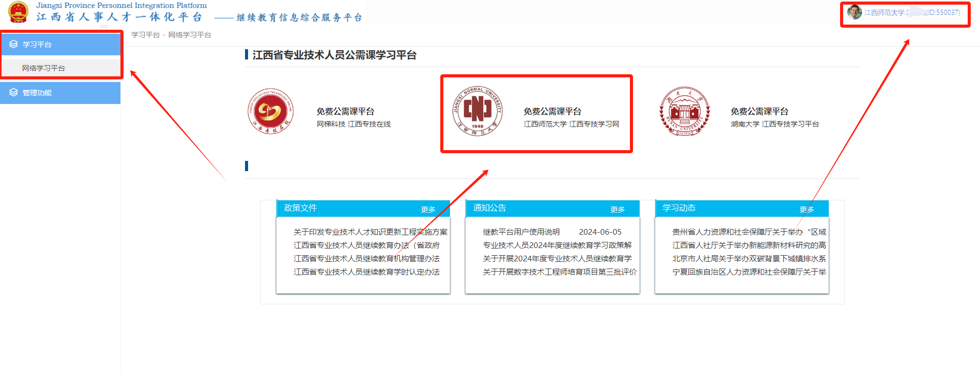Viewport: 980px width, 372px height.
Task: Click the layers icon beside 管理功能
Action: [x=14, y=92]
